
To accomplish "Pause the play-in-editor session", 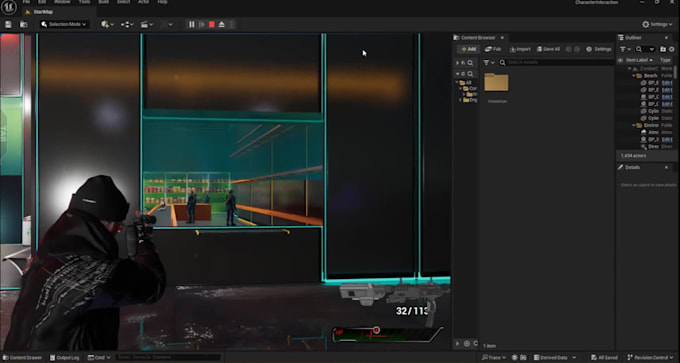I will coord(192,25).
